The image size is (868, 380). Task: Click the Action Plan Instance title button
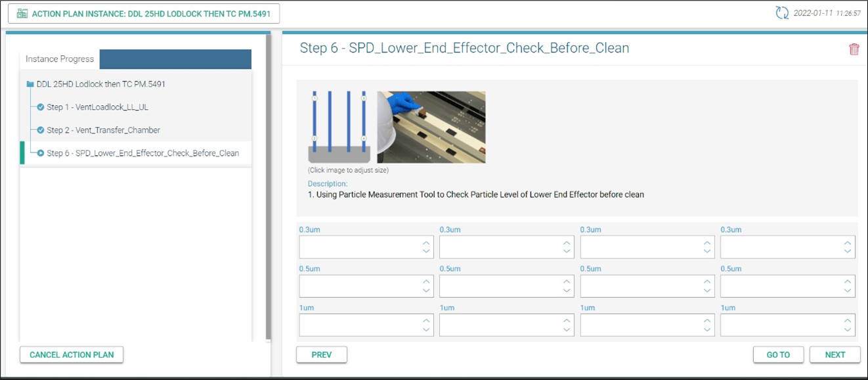(144, 13)
